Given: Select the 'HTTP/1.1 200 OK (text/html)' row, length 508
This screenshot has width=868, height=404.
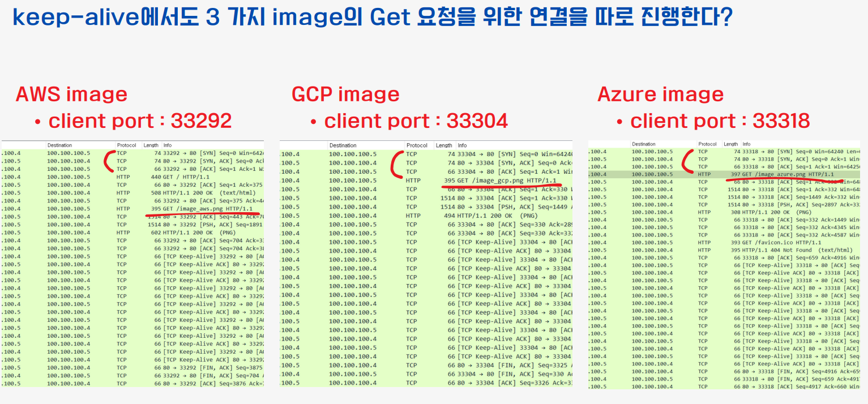Looking at the screenshot, I should tap(132, 193).
